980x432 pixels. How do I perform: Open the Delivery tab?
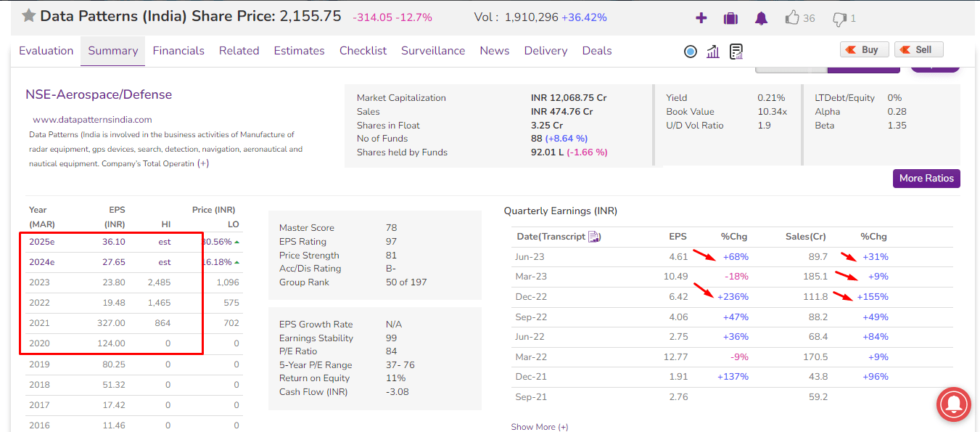[546, 51]
